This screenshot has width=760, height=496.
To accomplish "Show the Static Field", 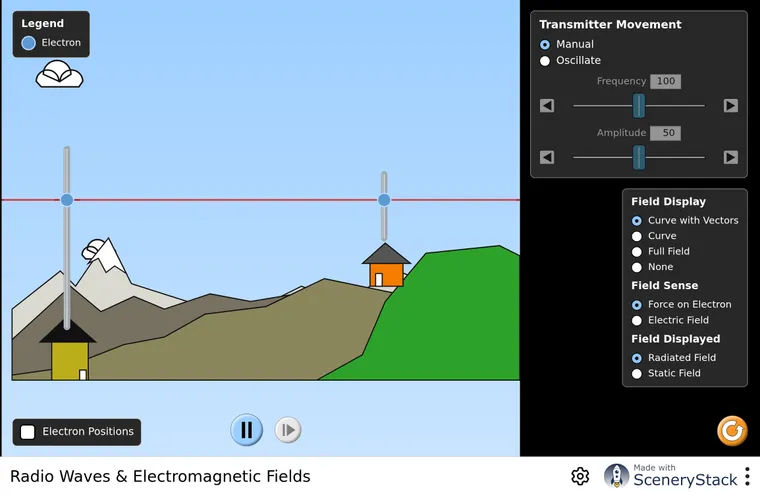I will pos(666,373).
